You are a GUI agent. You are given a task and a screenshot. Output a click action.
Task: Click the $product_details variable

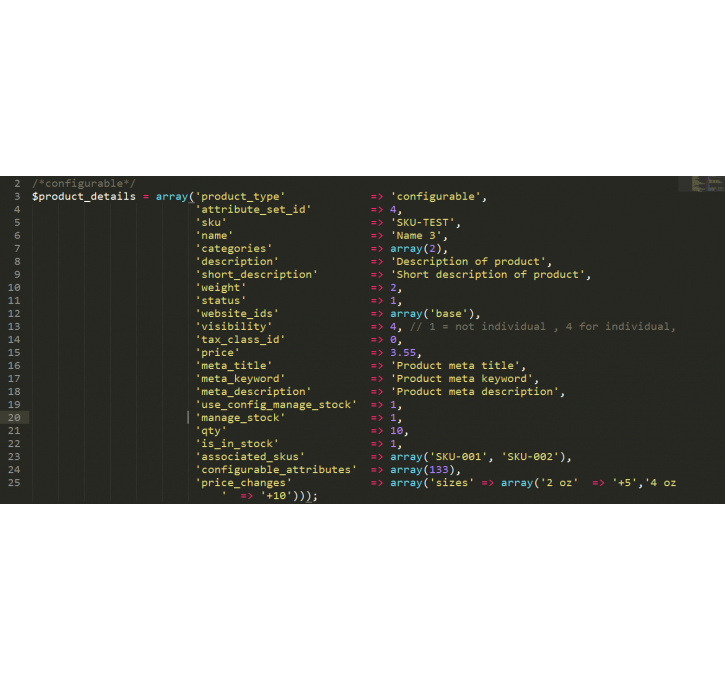84,196
